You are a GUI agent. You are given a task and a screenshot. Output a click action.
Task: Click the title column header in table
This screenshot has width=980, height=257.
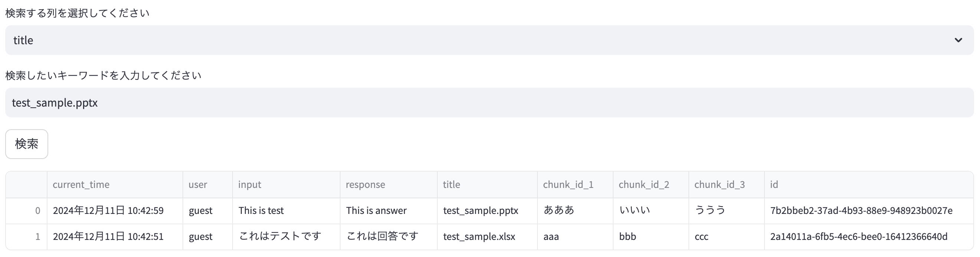pyautogui.click(x=487, y=185)
